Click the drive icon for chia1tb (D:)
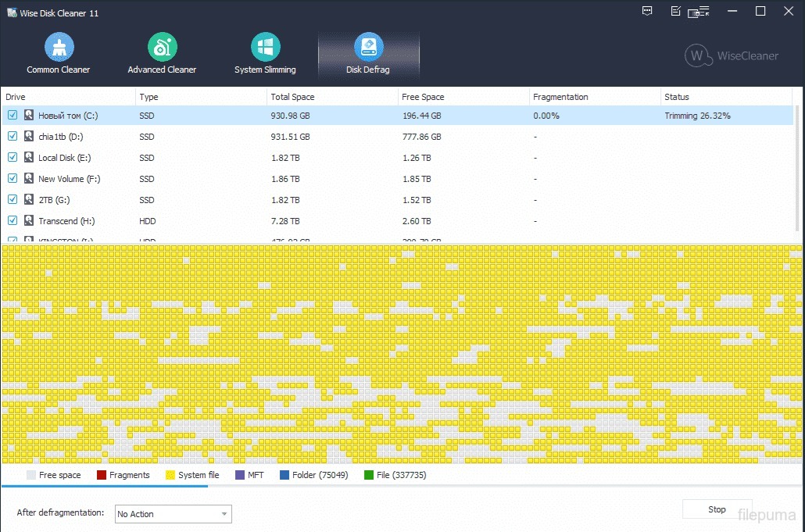The height and width of the screenshot is (532, 805). 29,137
